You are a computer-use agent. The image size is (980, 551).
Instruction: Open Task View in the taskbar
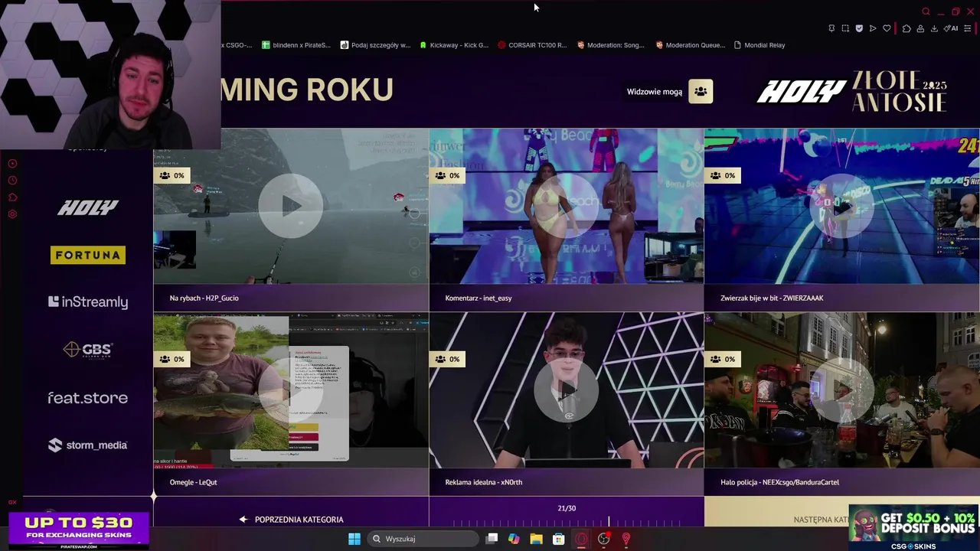(x=492, y=539)
